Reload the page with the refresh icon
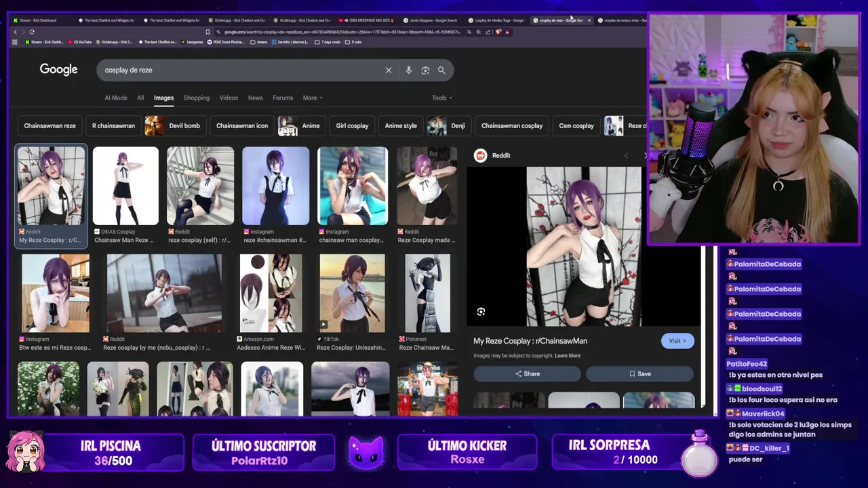Image resolution: width=868 pixels, height=488 pixels. click(x=32, y=32)
